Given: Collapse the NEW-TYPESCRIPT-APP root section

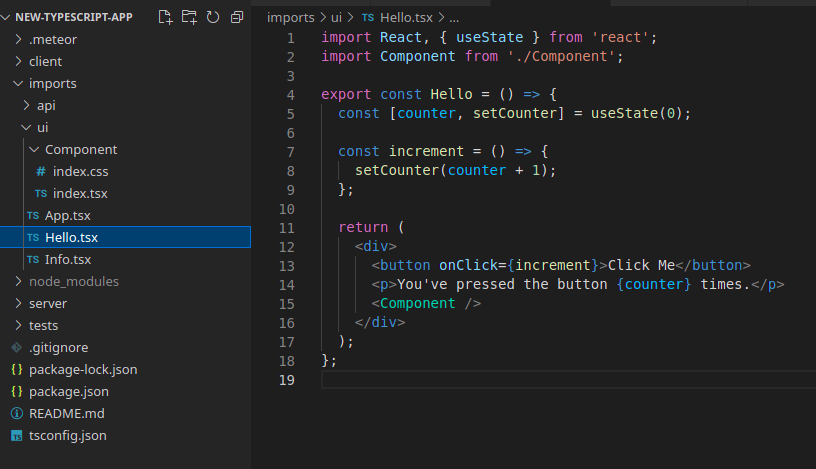Looking at the screenshot, I should pos(6,17).
